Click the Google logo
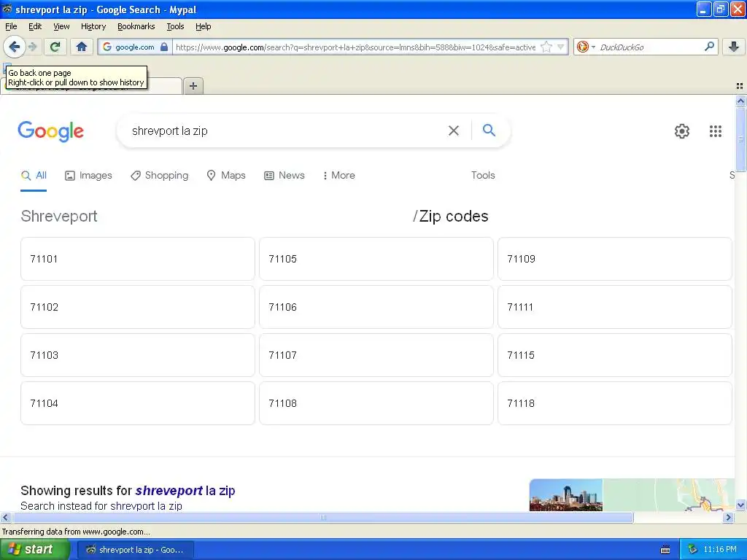 [51, 131]
